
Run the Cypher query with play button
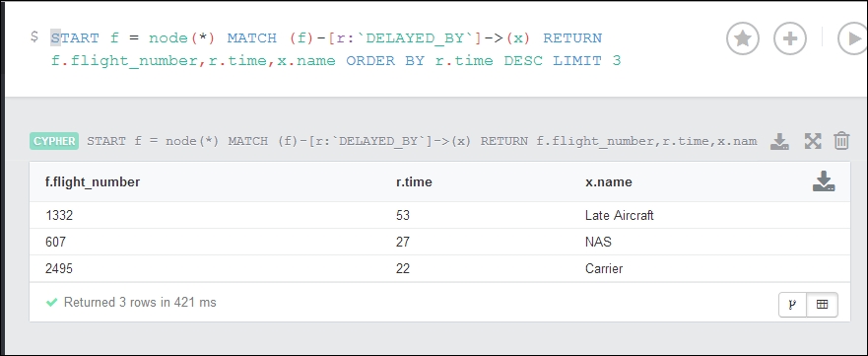(x=852, y=38)
